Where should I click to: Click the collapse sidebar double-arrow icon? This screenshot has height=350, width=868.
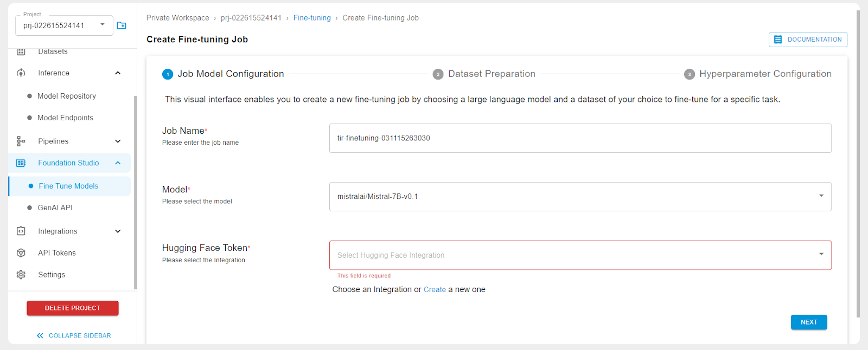[40, 336]
